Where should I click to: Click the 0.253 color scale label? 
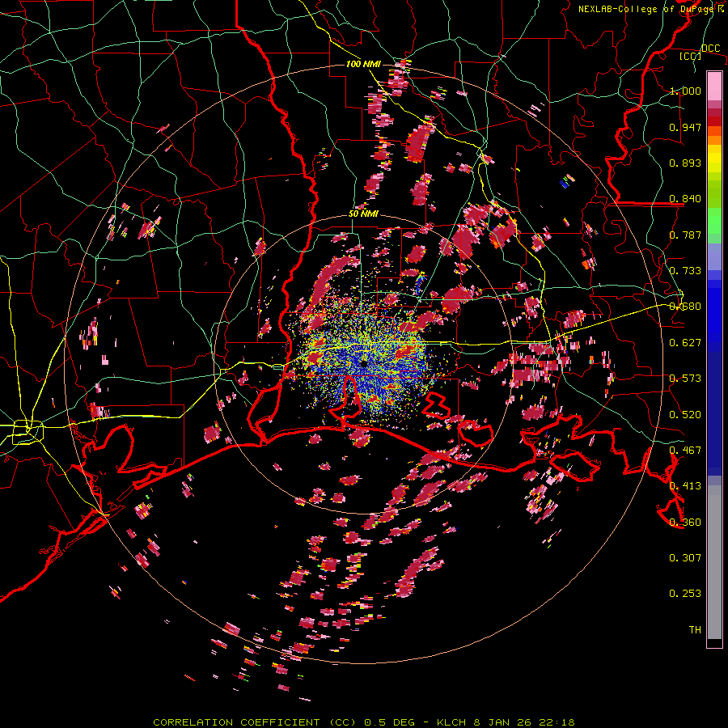pyautogui.click(x=685, y=594)
